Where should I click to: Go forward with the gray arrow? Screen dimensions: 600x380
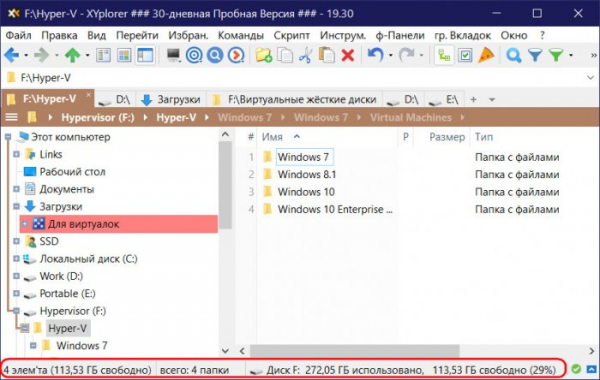41,55
